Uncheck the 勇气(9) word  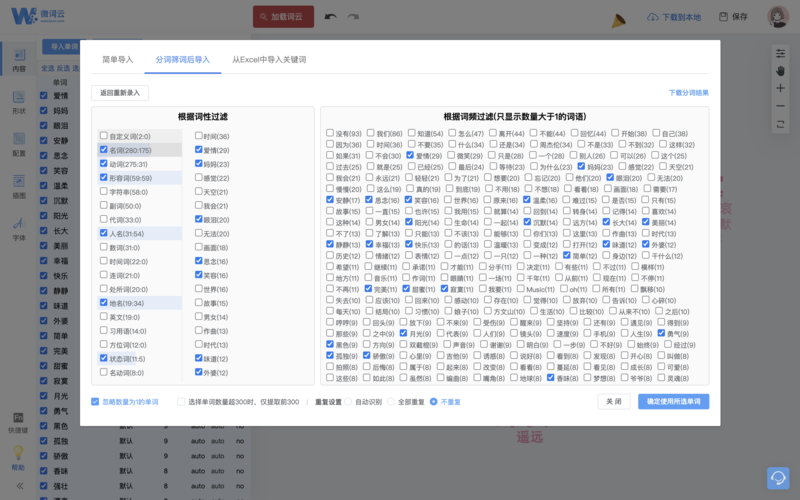[x=661, y=333]
